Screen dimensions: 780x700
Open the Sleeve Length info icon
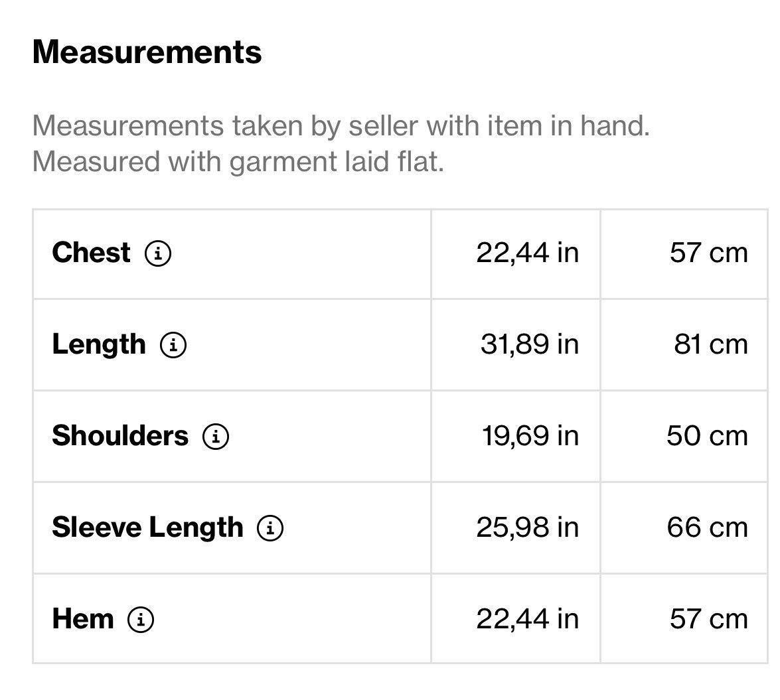click(x=270, y=527)
